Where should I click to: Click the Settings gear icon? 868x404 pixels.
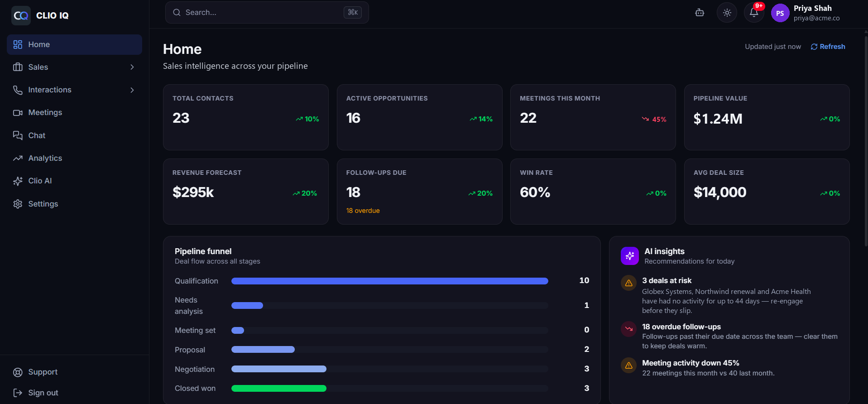coord(18,204)
